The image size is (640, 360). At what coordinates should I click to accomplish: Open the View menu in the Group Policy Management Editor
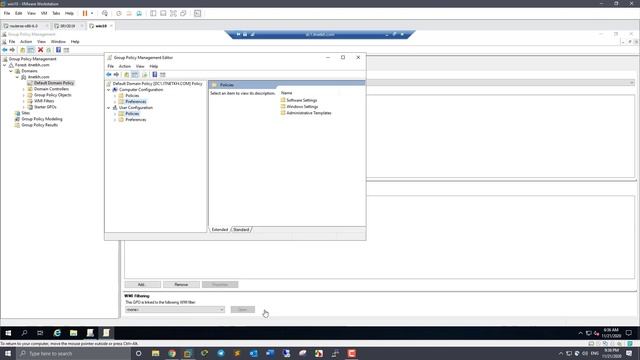point(140,66)
